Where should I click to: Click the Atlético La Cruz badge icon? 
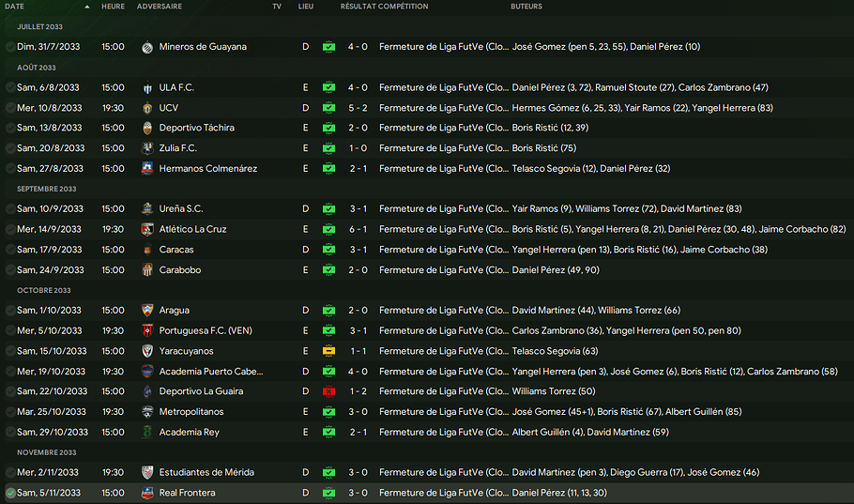click(146, 229)
